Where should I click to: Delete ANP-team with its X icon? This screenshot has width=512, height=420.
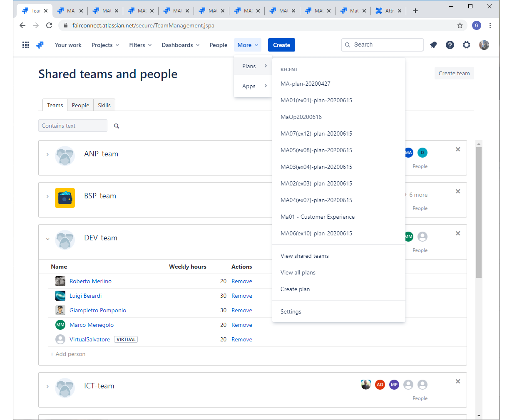pyautogui.click(x=458, y=149)
